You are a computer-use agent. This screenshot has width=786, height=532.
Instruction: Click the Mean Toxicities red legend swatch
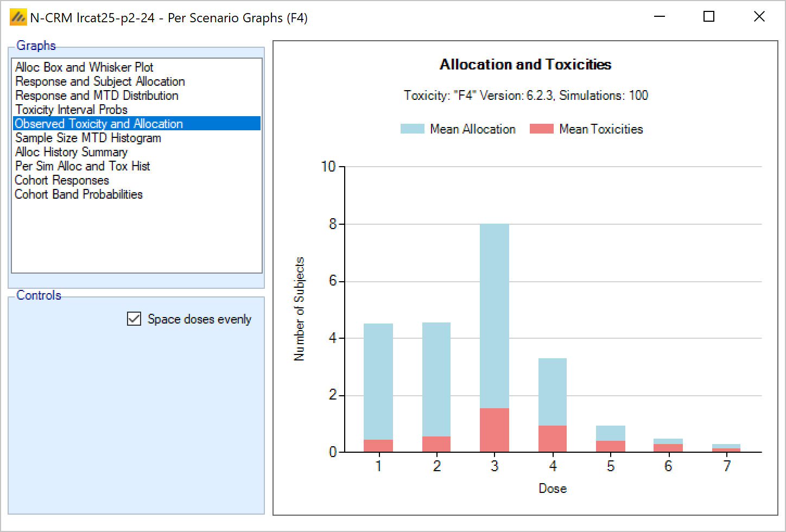[541, 129]
